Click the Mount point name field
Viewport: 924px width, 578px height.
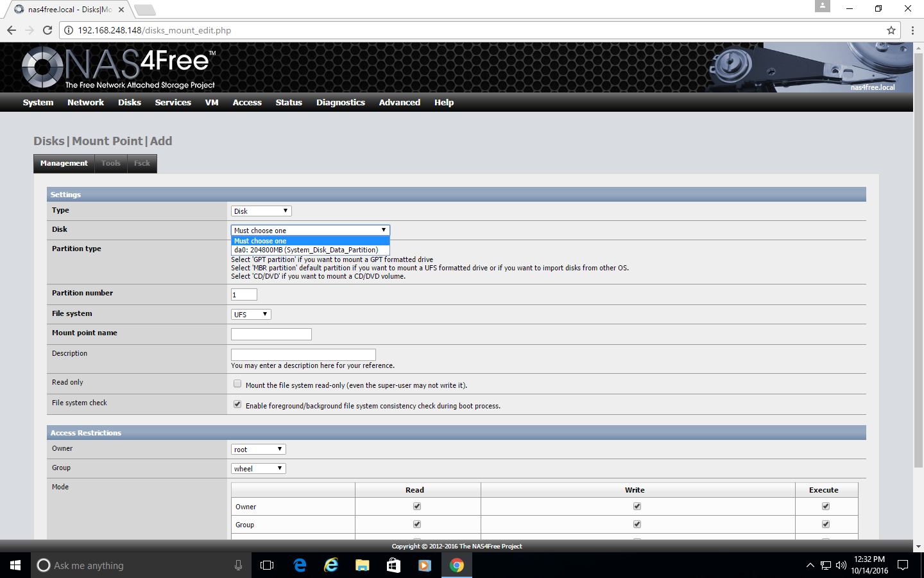(271, 334)
